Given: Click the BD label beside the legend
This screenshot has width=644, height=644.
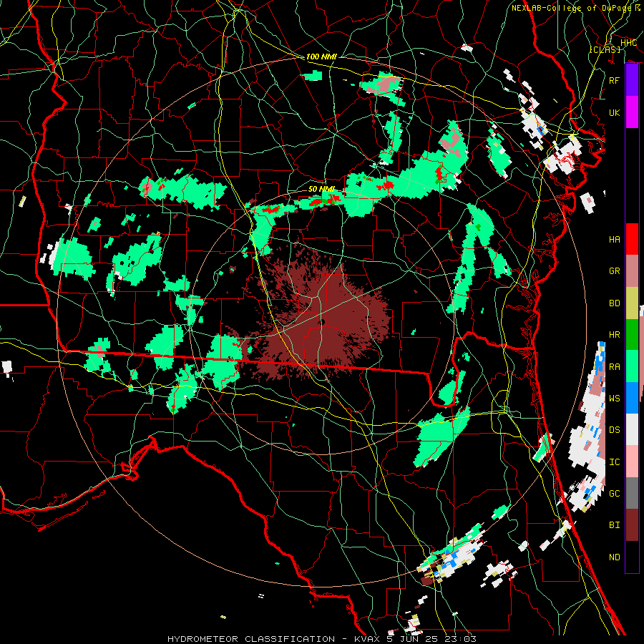Looking at the screenshot, I should (x=615, y=303).
